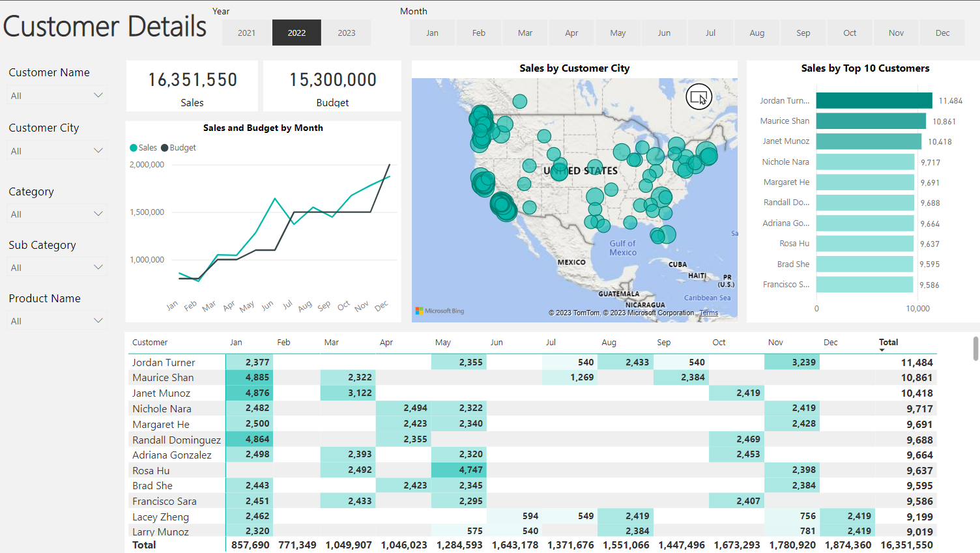This screenshot has width=980, height=553.
Task: Select year 2021 in the Year slicer
Action: [x=246, y=32]
